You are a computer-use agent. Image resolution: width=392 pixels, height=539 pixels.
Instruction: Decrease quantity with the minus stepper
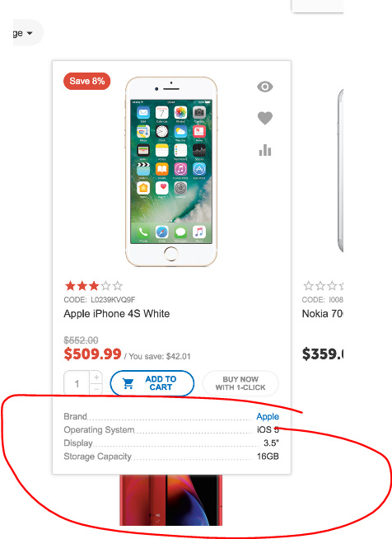tap(96, 389)
